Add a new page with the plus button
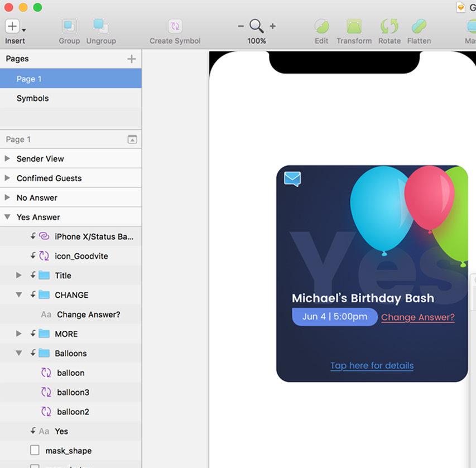 point(132,59)
